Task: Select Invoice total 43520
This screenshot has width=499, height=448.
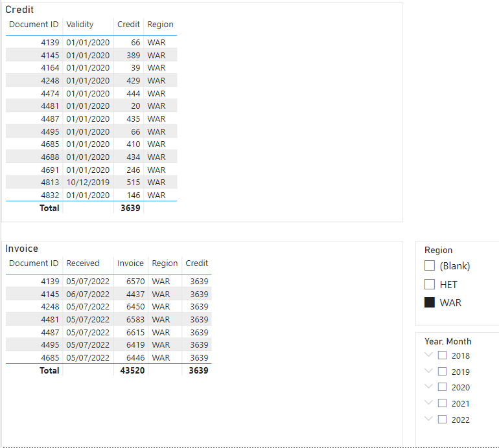Action: coord(132,370)
